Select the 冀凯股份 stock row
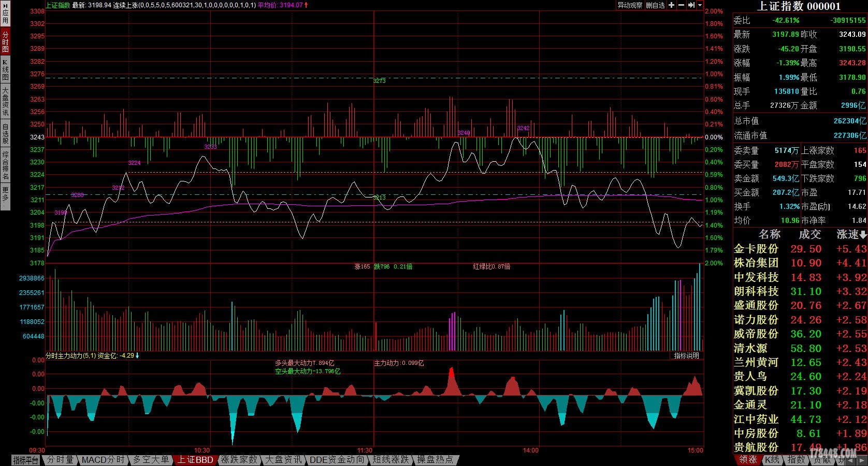The image size is (868, 466). [x=800, y=391]
